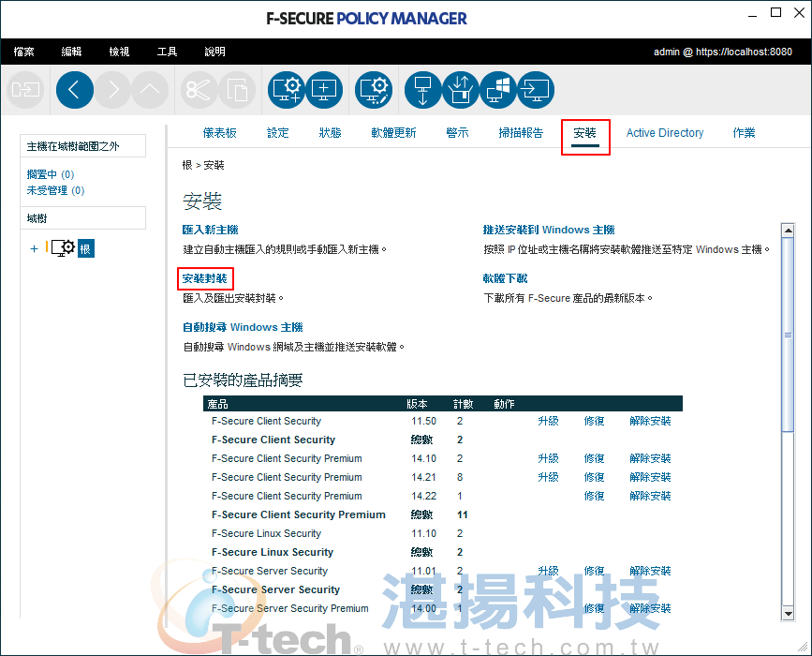Viewport: 812px width, 656px height.
Task: Open the 擱置中 (0) link
Action: (51, 174)
